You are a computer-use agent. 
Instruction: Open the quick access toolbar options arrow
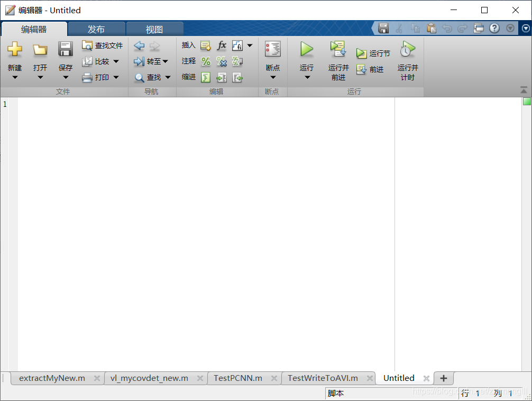510,28
